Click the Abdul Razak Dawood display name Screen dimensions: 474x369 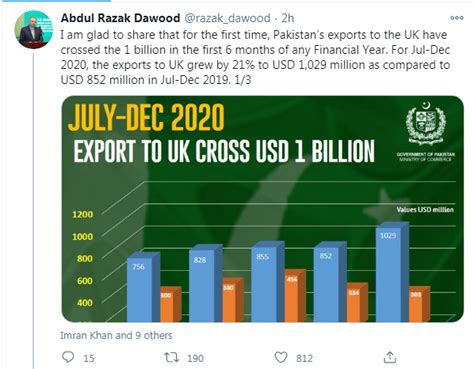120,18
